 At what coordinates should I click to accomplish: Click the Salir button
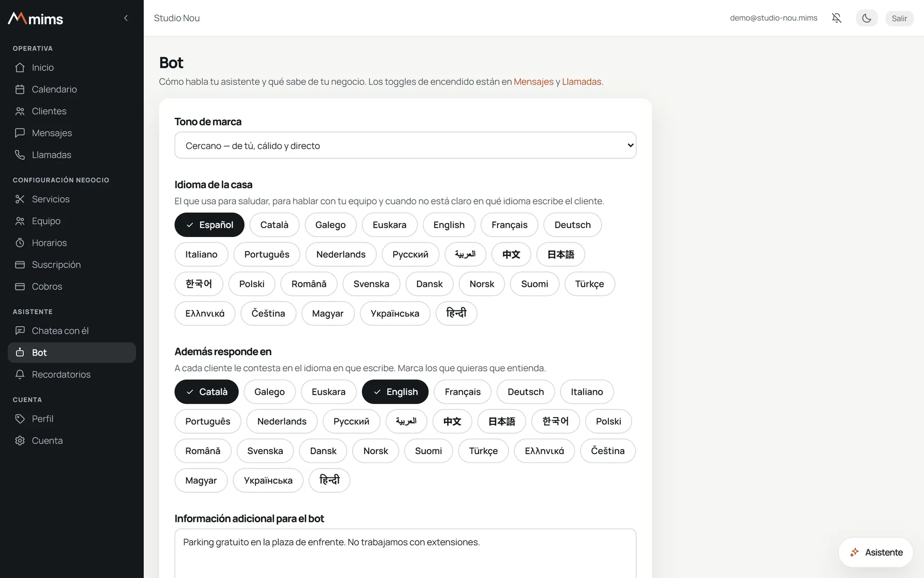(x=899, y=18)
